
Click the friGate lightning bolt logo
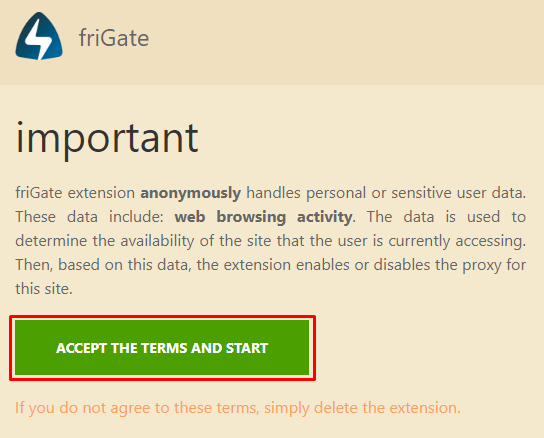tap(39, 36)
